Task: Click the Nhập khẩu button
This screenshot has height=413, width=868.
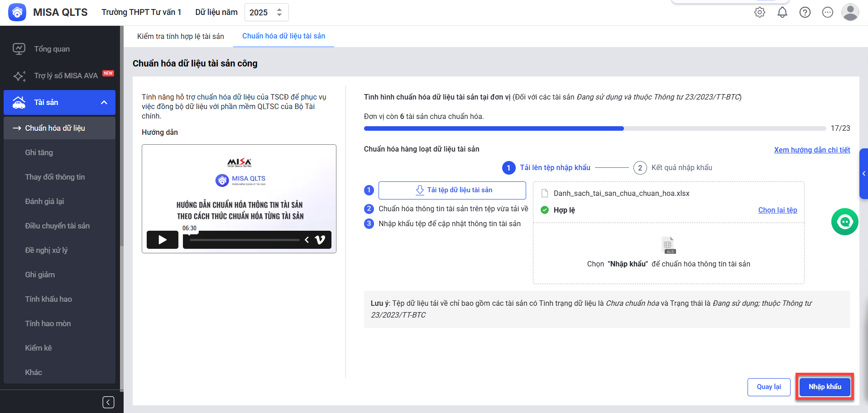Action: click(x=825, y=387)
